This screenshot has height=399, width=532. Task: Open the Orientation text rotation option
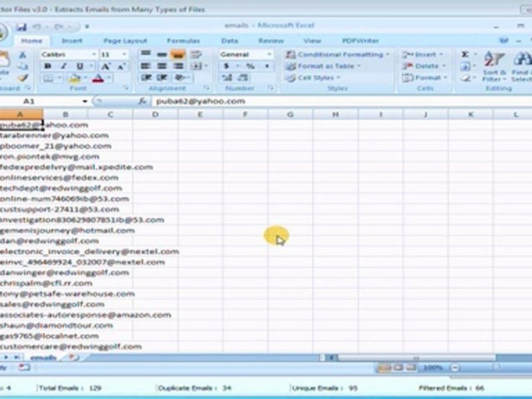(180, 78)
